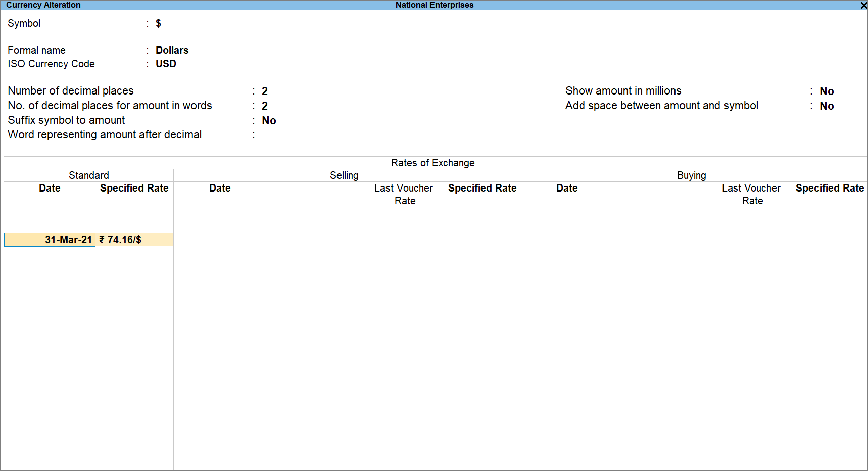
Task: Toggle Suffix symbol to amount option
Action: (269, 120)
